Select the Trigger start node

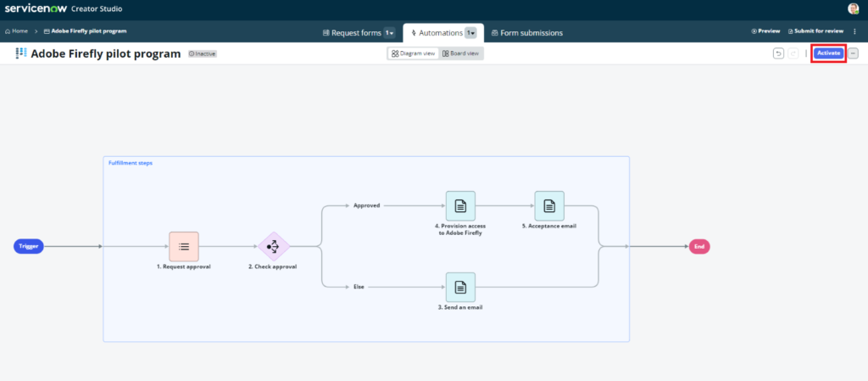28,246
